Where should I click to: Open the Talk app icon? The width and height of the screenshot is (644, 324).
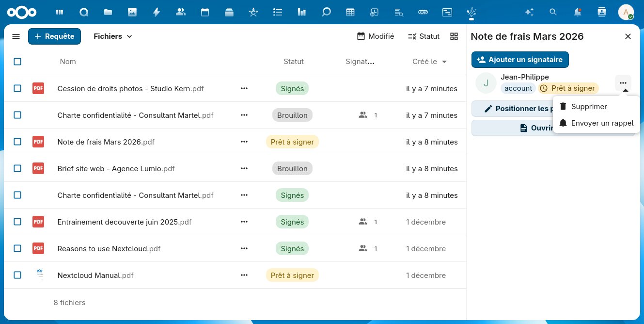click(84, 12)
